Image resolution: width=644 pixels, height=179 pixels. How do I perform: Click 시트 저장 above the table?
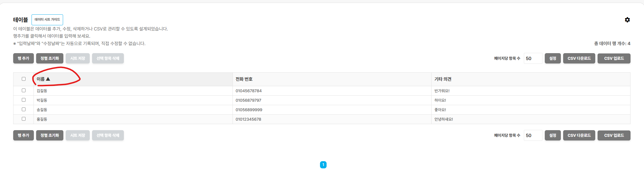[78, 58]
